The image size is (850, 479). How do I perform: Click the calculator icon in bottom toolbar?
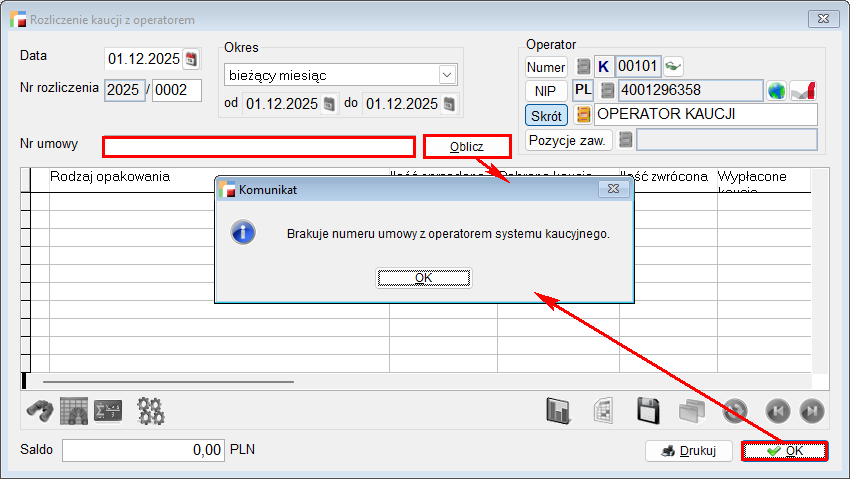click(x=107, y=410)
